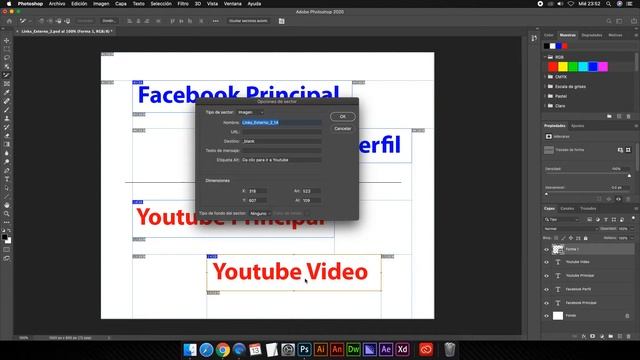The height and width of the screenshot is (360, 640).
Task: Hide the Youtube Principal layer
Action: coord(547,276)
